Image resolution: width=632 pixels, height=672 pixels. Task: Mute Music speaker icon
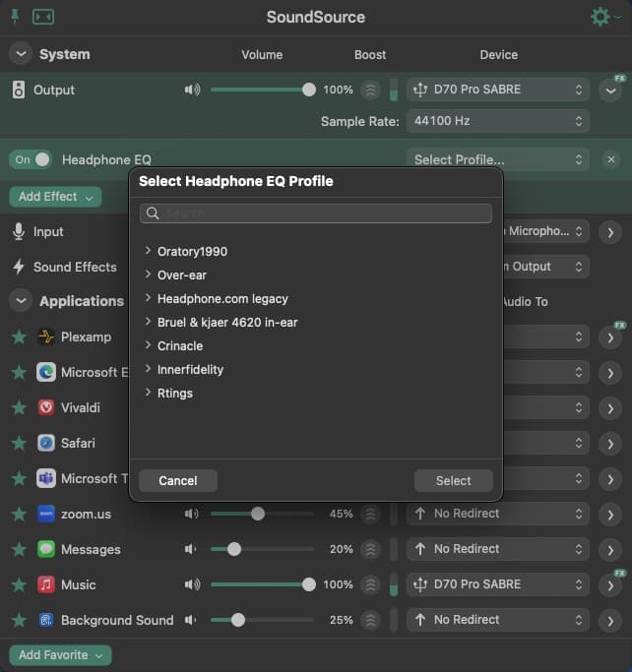tap(192, 584)
